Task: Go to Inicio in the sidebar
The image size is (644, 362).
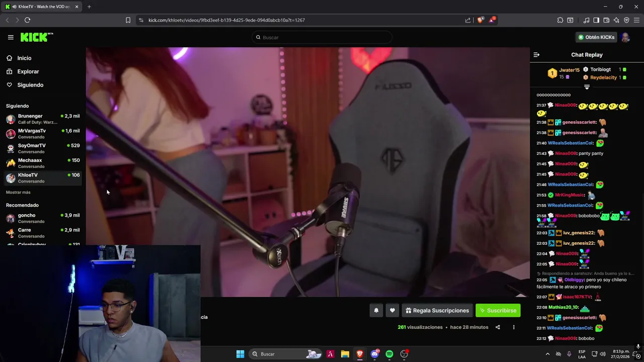Action: (24, 58)
